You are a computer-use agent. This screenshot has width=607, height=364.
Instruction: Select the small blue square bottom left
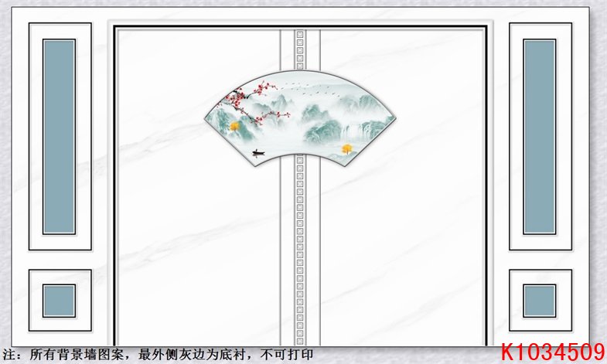59,301
